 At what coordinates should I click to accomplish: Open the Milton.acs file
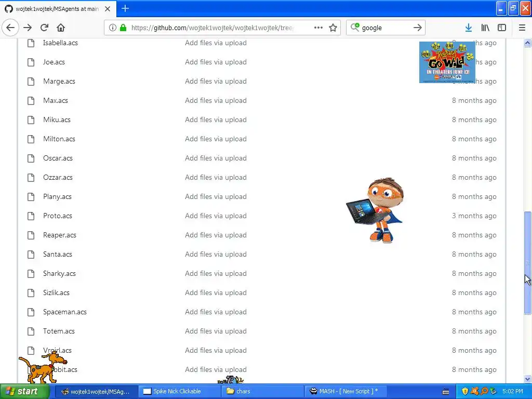pos(59,139)
